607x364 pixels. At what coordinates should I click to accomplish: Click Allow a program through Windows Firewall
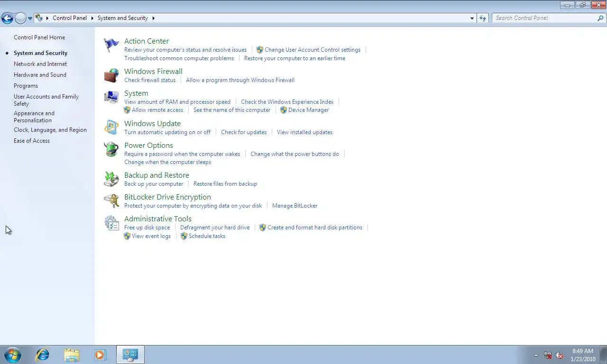240,80
